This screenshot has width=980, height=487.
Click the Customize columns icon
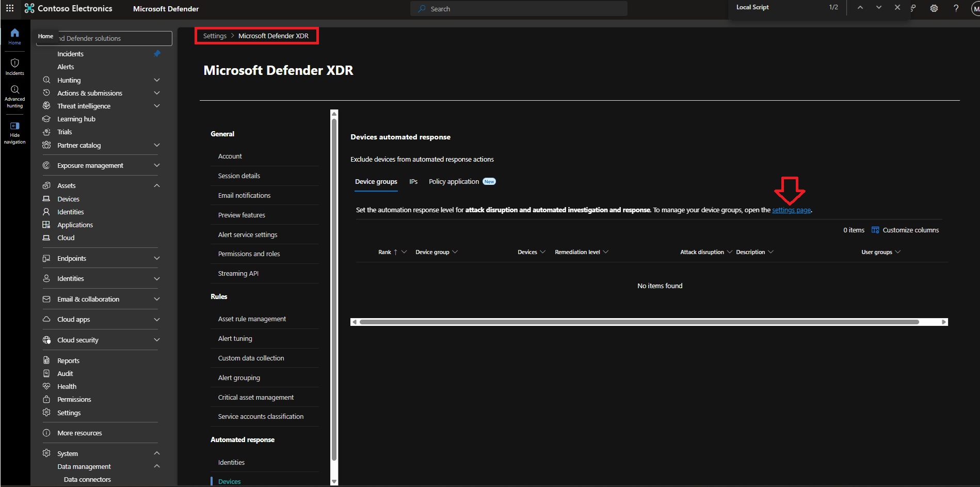pos(875,230)
